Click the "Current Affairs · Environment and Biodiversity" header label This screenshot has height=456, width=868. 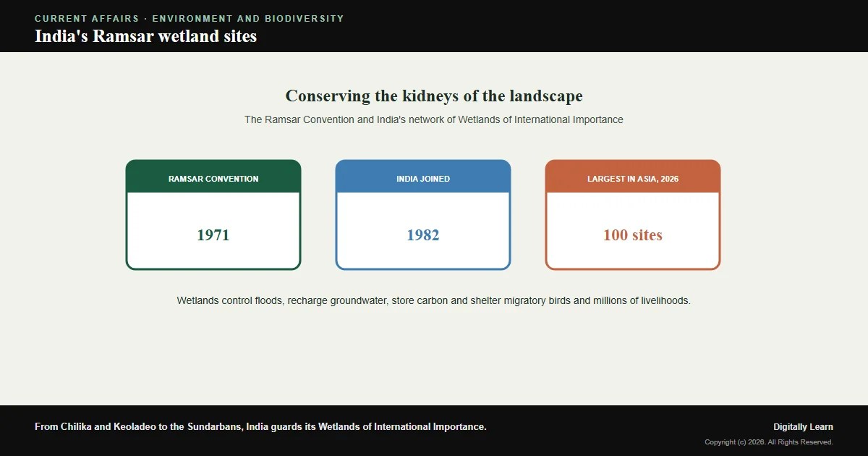coord(190,18)
